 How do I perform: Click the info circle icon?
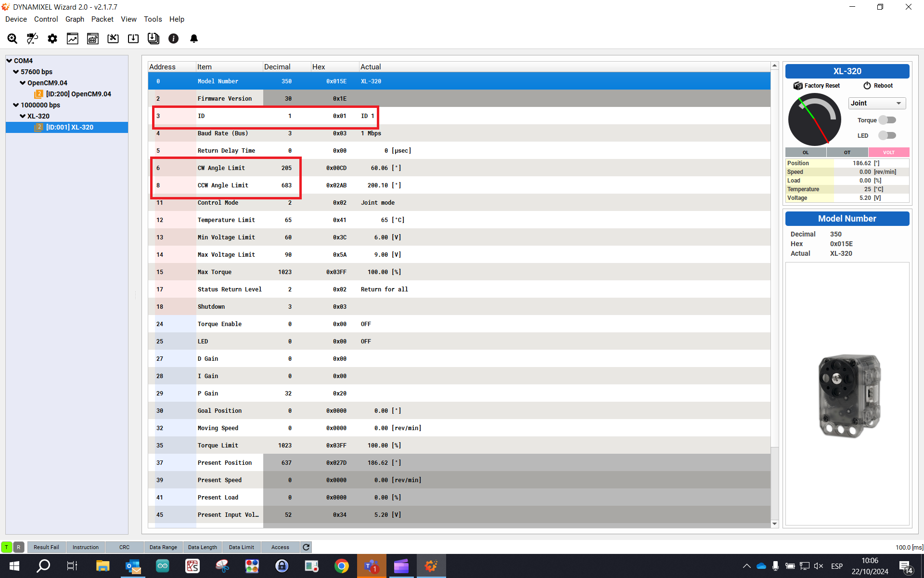tap(174, 39)
